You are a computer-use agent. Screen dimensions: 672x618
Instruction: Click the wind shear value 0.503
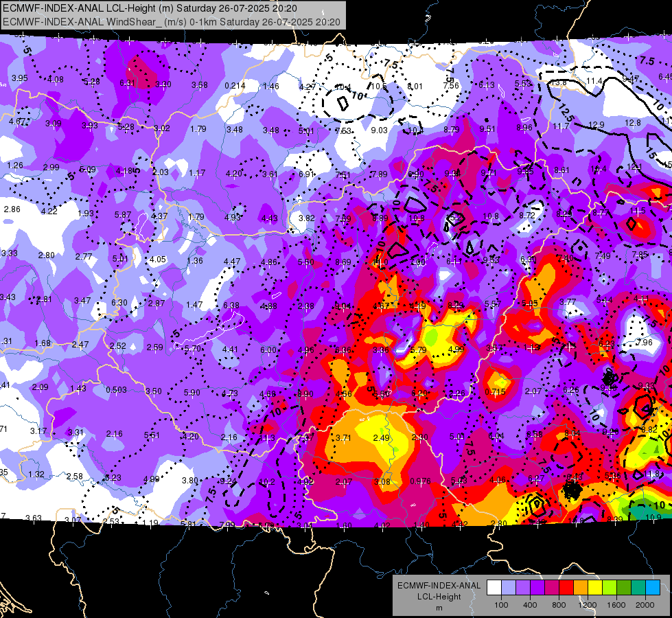(x=116, y=390)
